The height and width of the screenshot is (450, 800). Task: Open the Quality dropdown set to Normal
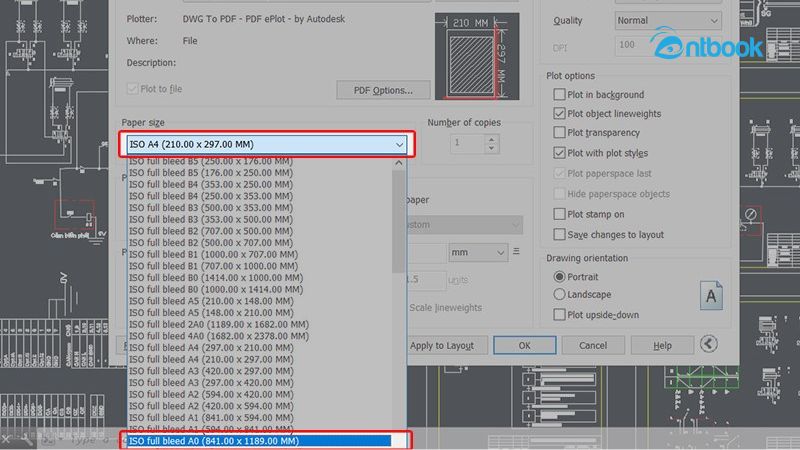pyautogui.click(x=668, y=20)
